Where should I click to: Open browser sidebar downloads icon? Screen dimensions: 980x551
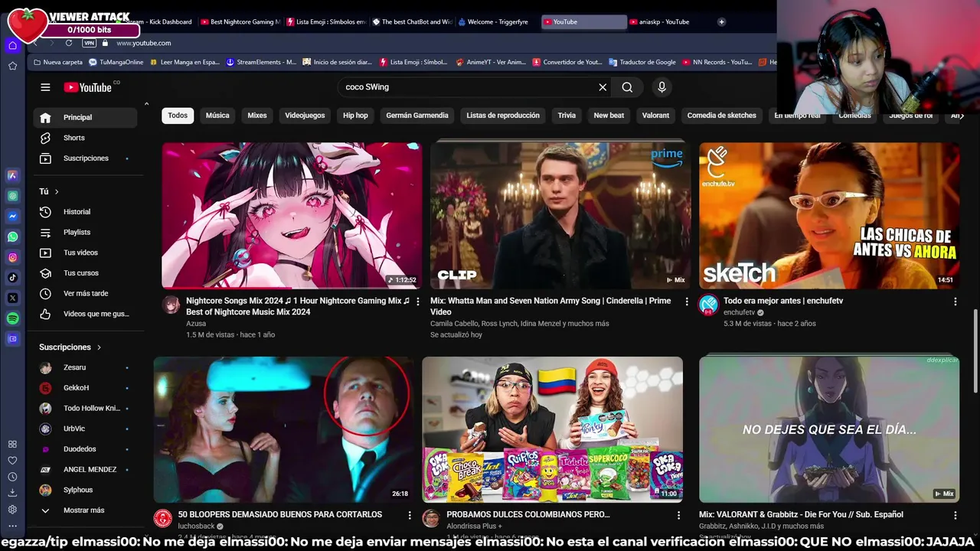click(12, 493)
